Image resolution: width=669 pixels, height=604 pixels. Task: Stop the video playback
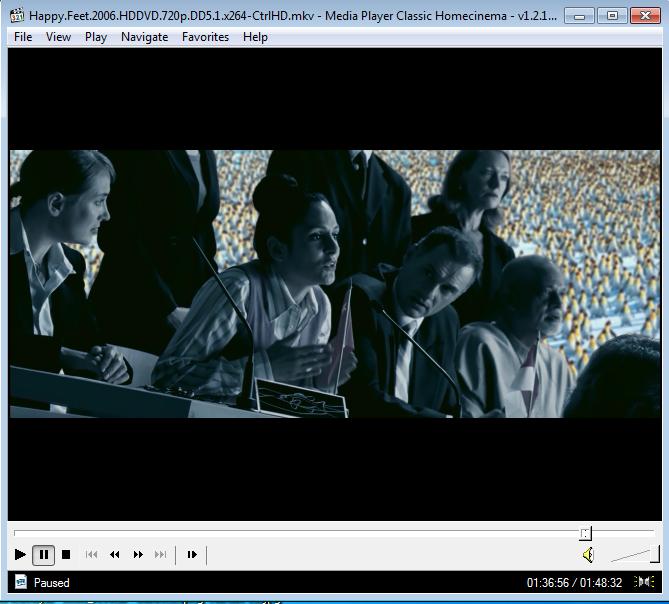tap(66, 554)
